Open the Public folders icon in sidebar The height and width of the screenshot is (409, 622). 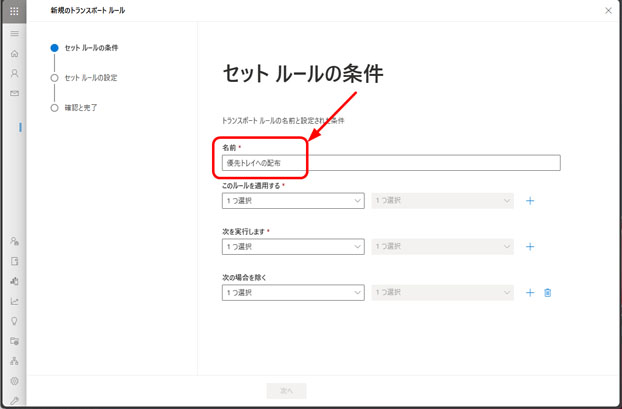14,341
